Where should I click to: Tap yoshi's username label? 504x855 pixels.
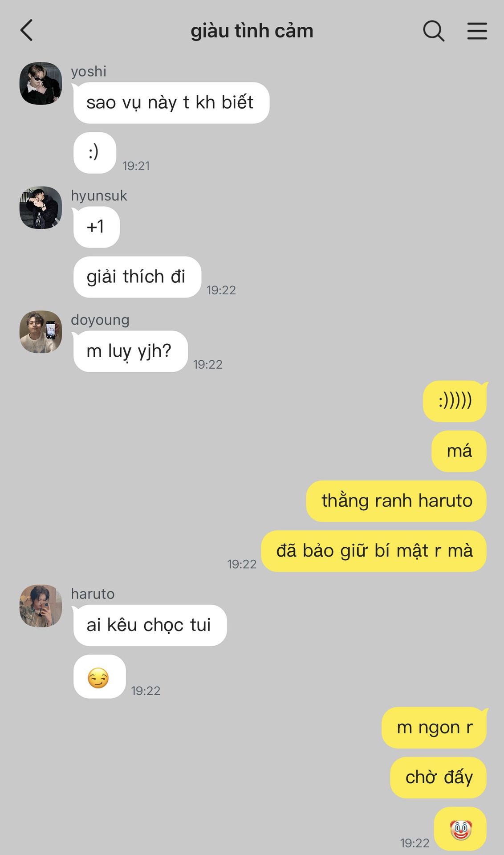(x=89, y=71)
